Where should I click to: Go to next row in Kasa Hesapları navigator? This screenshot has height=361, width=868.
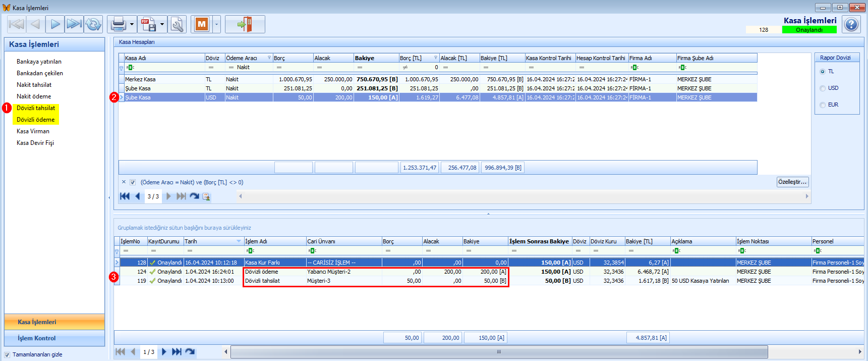tap(168, 196)
